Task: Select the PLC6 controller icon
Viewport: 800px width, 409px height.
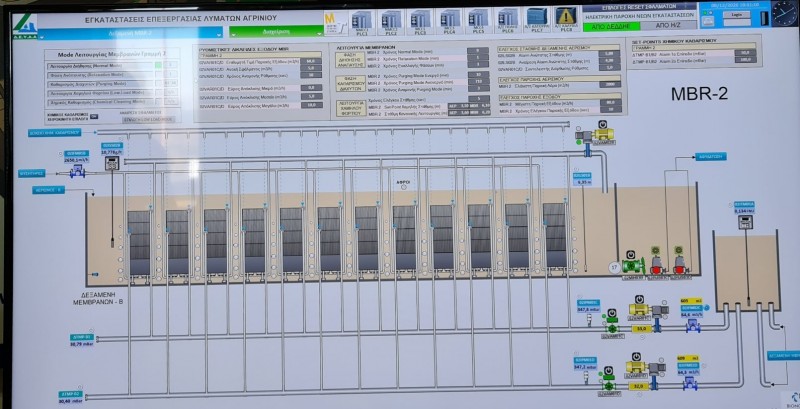Action: point(508,17)
